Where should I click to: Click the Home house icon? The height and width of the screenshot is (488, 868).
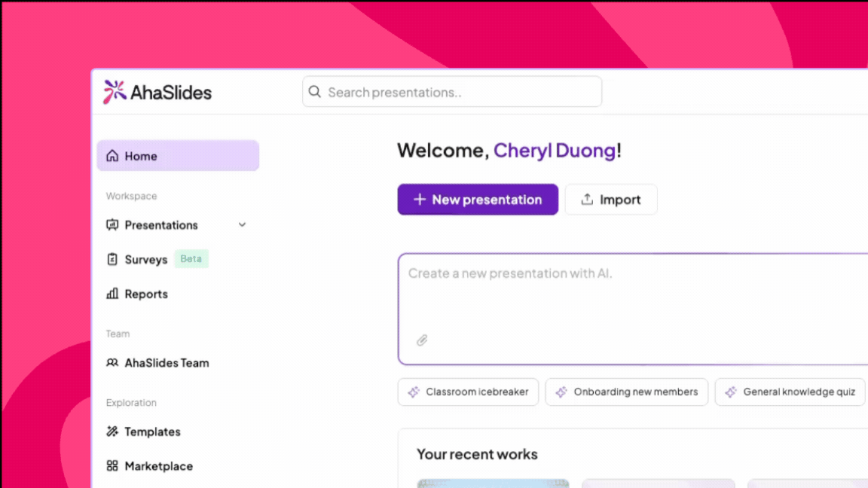(112, 155)
